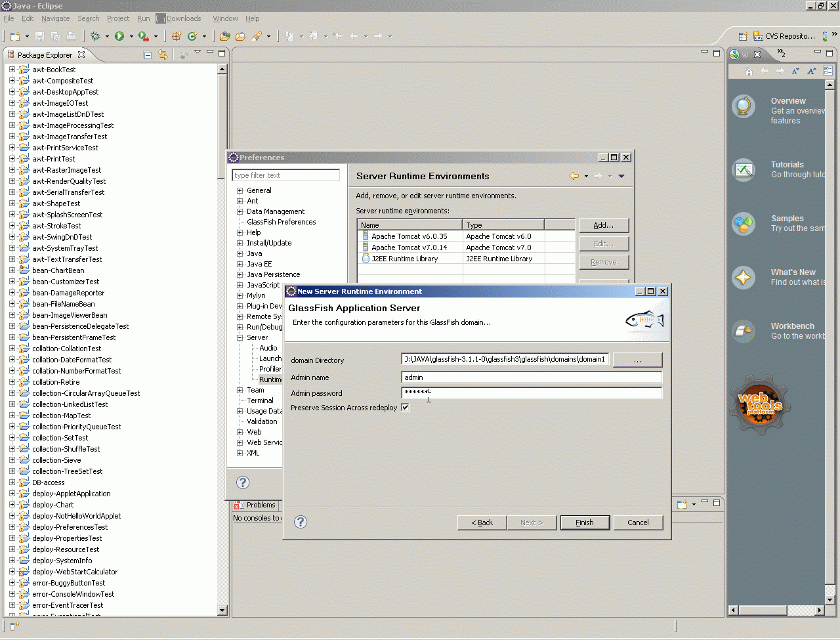Open the New wizard dropdown arrow
This screenshot has width=840, height=640.
pos(27,37)
